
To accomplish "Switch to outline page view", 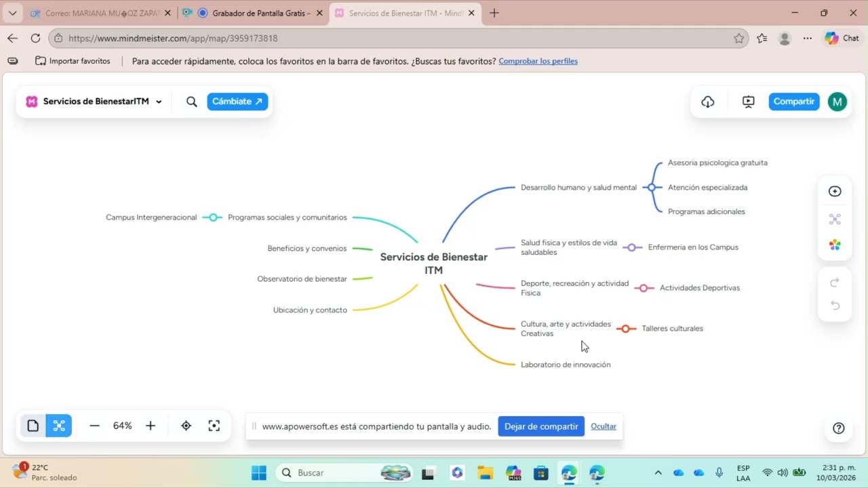I will click(33, 426).
